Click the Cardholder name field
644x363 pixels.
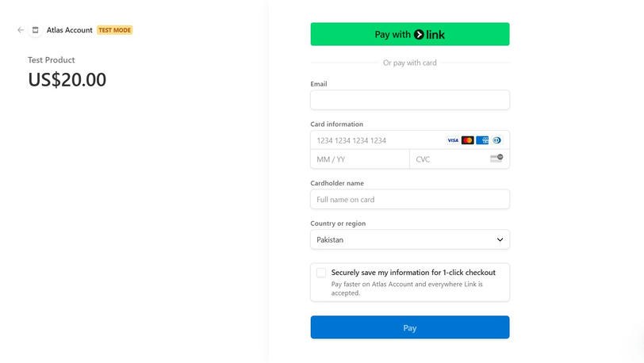click(x=410, y=200)
